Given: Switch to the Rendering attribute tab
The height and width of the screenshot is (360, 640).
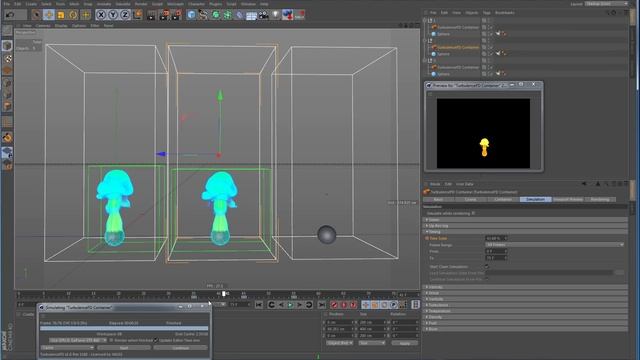Looking at the screenshot, I should coord(600,200).
